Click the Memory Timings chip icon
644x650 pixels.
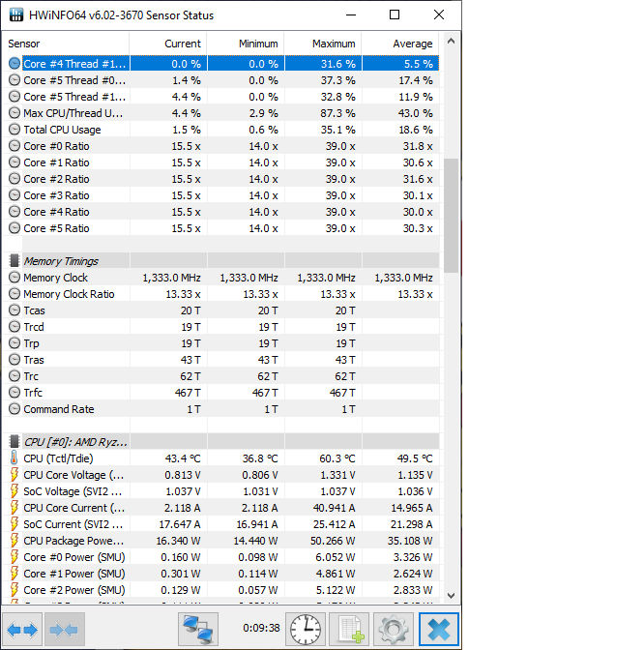15,261
